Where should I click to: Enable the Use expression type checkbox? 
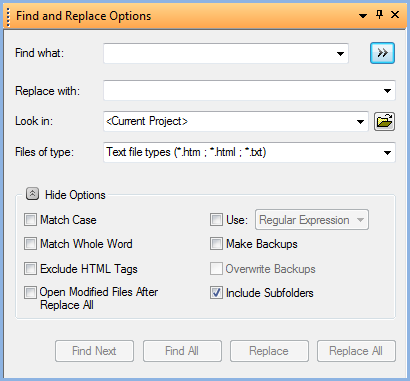point(216,220)
